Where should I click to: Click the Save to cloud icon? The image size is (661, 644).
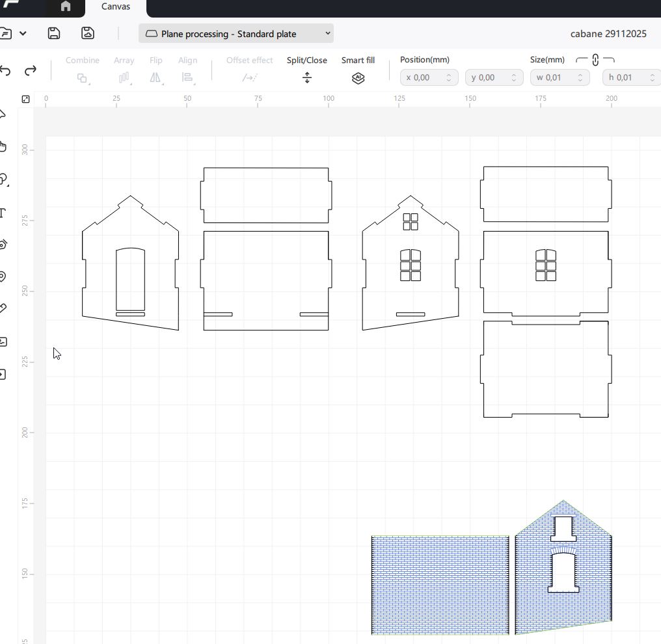point(88,33)
